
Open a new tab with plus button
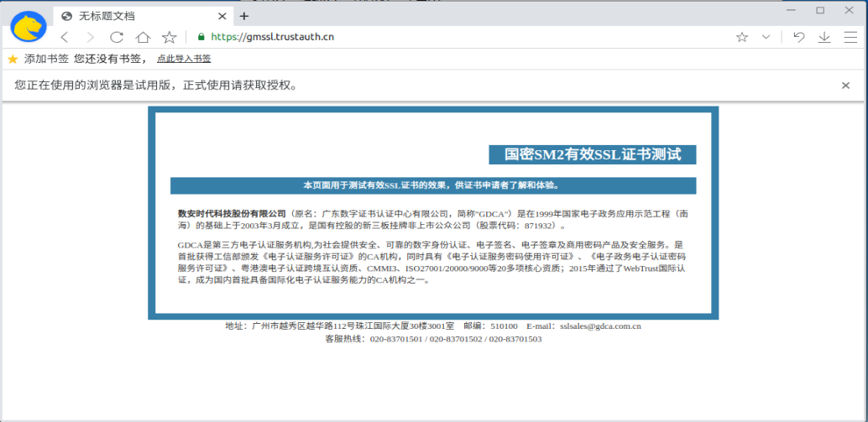pyautogui.click(x=244, y=16)
